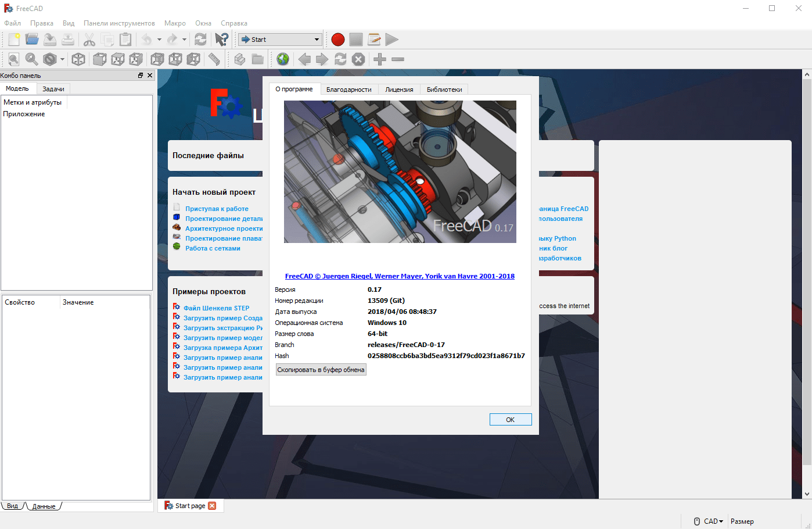Click the FreeCAD 0.17 splash image
The height and width of the screenshot is (529, 812).
pyautogui.click(x=400, y=171)
